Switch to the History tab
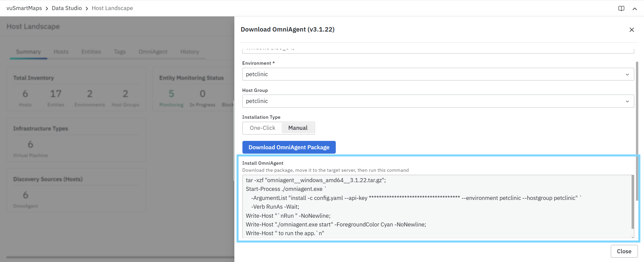644x262 pixels. 189,52
